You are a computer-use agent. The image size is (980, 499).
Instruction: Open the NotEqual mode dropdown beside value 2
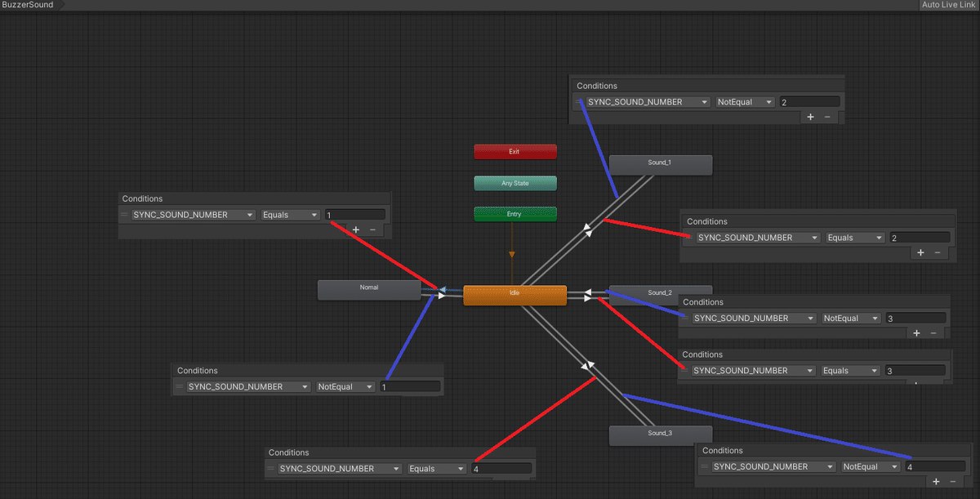746,102
